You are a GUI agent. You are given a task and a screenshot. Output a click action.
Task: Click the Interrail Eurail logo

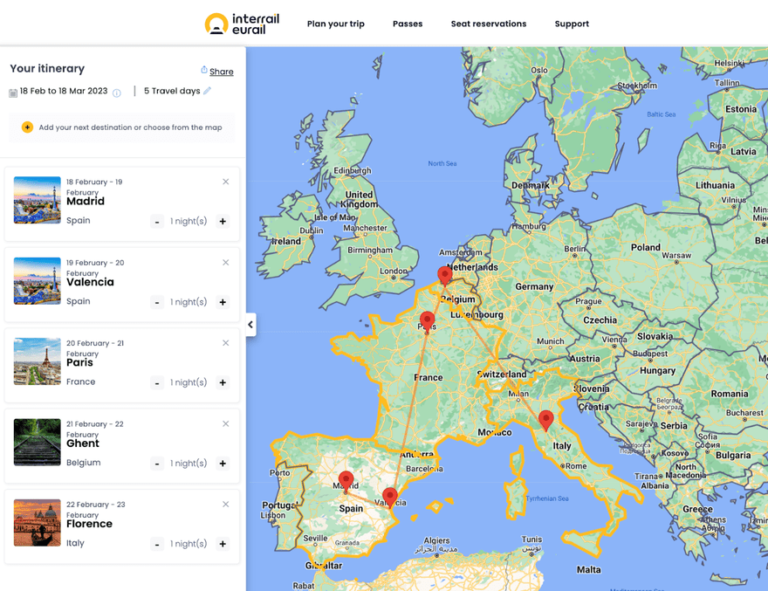tap(243, 23)
